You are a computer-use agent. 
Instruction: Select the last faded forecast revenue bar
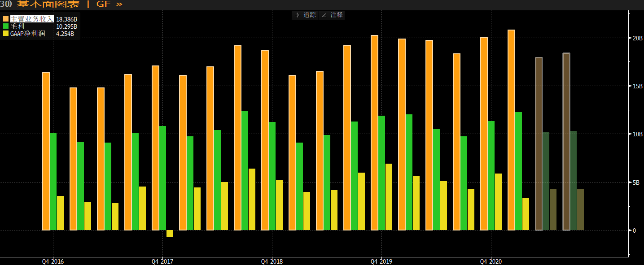point(566,142)
